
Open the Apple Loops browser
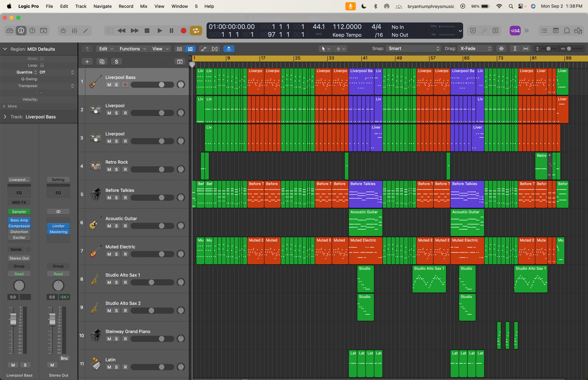tap(567, 30)
